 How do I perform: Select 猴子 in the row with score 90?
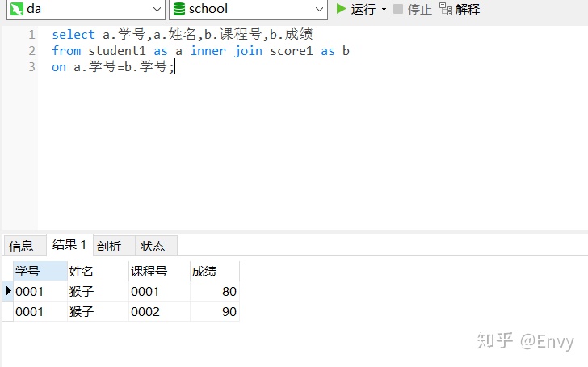coord(98,311)
